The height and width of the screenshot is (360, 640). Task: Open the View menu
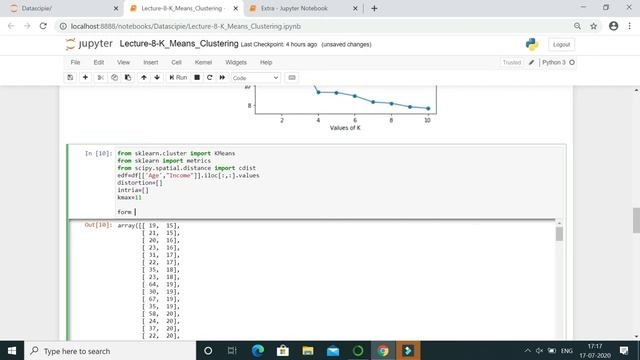123,62
